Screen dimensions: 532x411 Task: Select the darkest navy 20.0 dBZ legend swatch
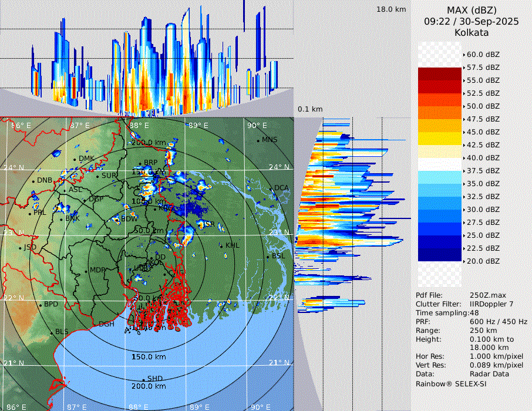click(x=439, y=254)
